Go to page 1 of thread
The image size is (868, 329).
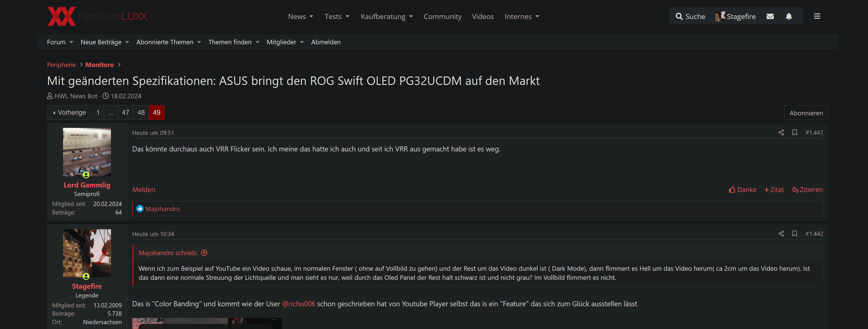click(98, 113)
